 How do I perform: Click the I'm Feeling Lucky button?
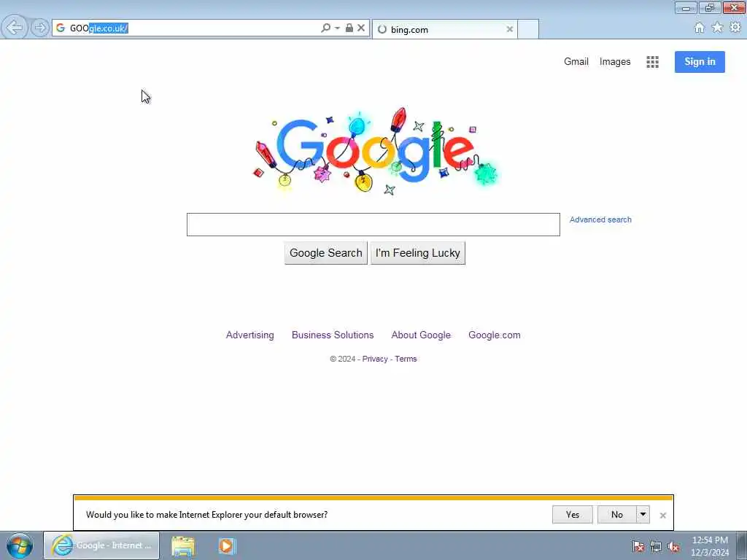tap(418, 253)
